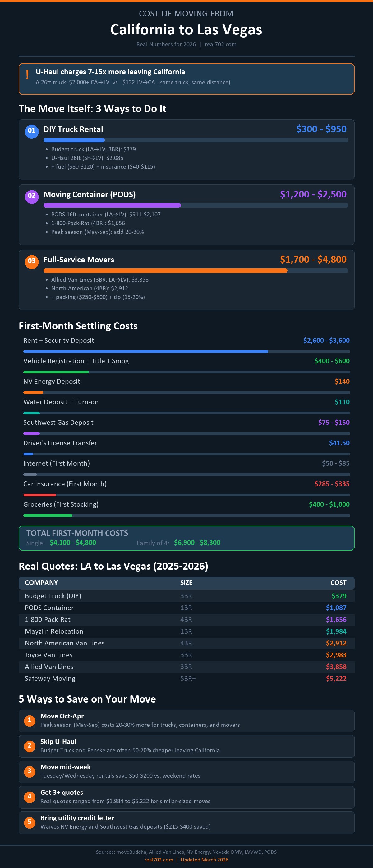Click the Joyce Van Lines '$2,983' cost cell
373x868 pixels.
[x=336, y=655]
